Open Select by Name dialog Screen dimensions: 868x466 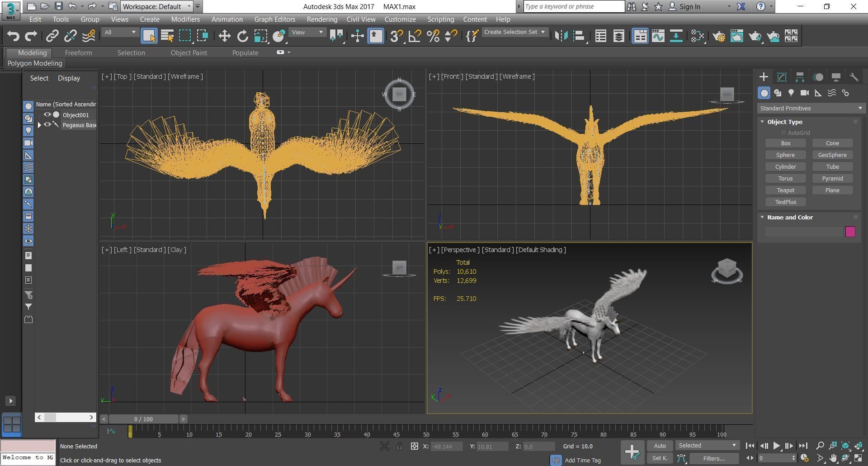pos(167,36)
